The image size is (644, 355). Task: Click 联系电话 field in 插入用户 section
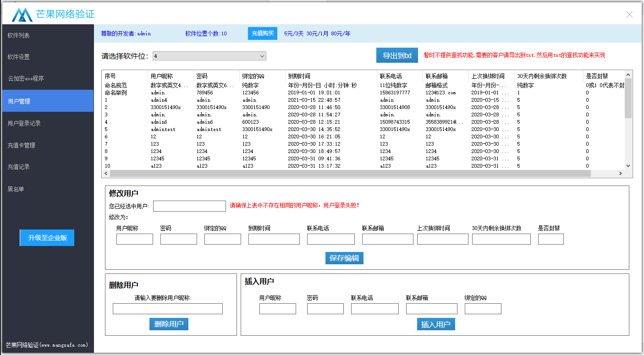pyautogui.click(x=375, y=309)
